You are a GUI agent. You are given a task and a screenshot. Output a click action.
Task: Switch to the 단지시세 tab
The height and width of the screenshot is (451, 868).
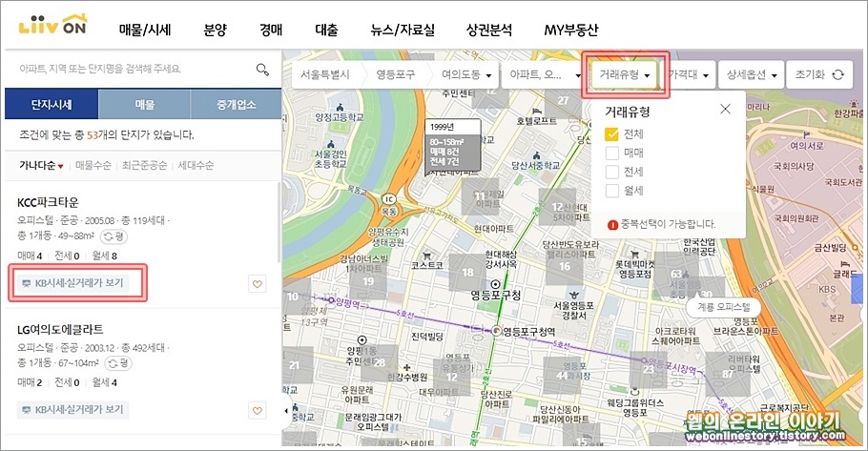[x=52, y=104]
